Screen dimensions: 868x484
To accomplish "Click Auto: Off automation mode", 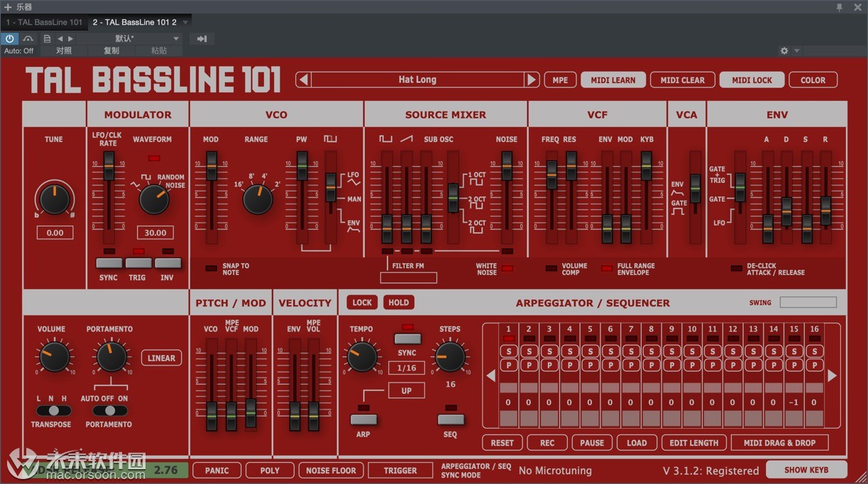I will click(x=19, y=50).
